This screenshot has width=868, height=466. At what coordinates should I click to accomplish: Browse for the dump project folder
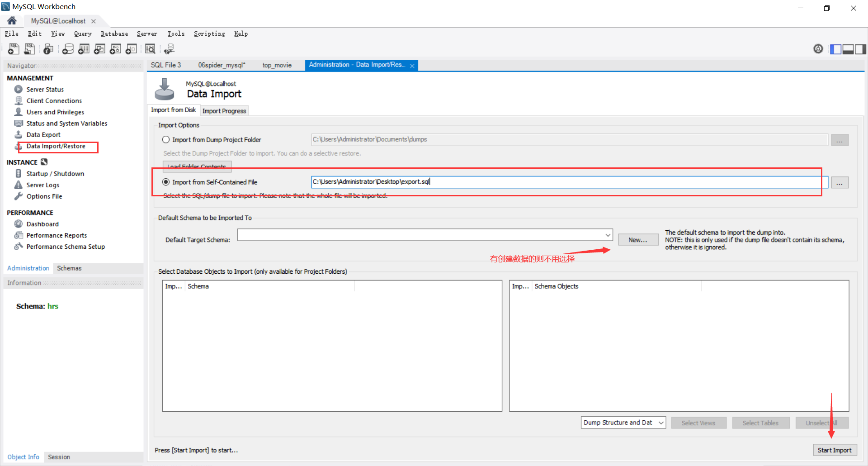point(840,140)
